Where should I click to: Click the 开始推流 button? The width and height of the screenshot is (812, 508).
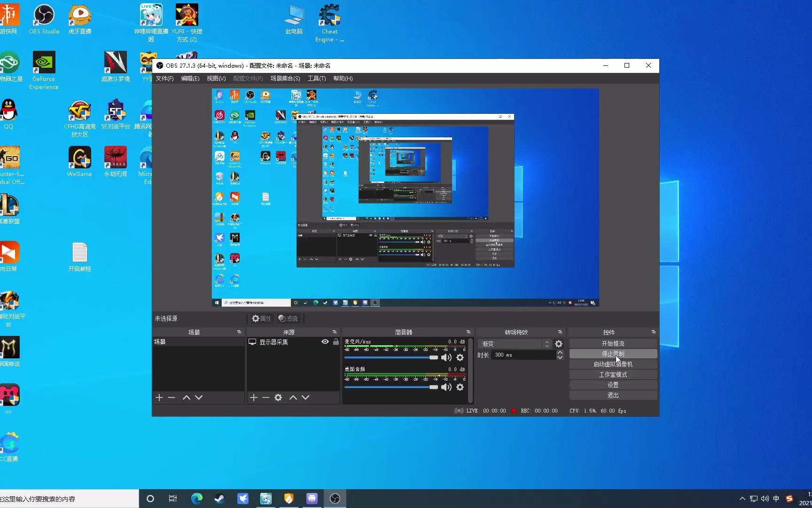[x=613, y=343]
